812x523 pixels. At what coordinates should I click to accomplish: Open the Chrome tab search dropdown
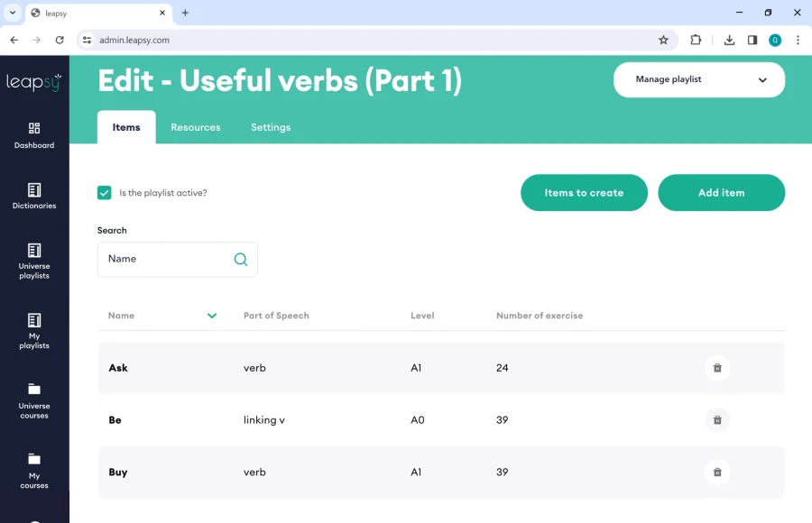(13, 13)
